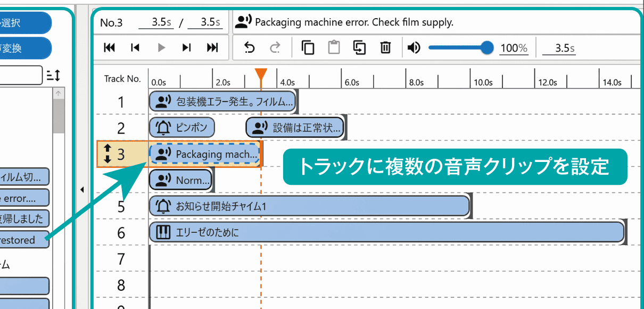Select track number 6
Screen dimensions: 644x309
121,232
